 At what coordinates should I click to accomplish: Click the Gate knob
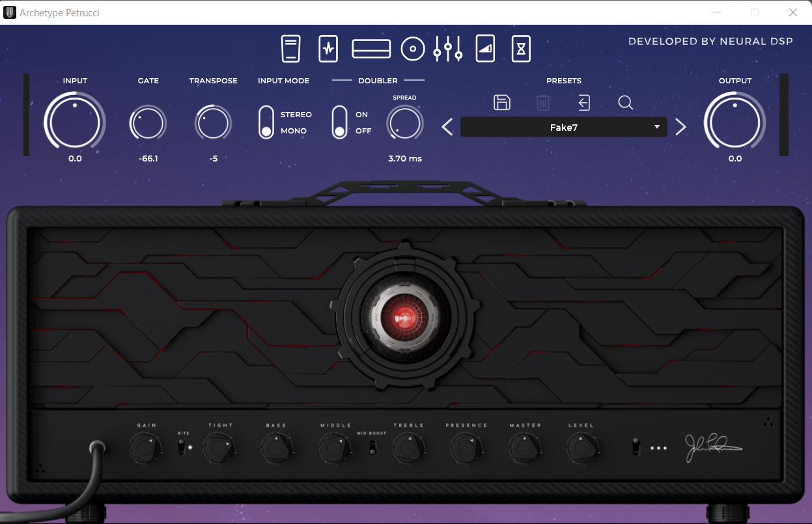[x=148, y=122]
